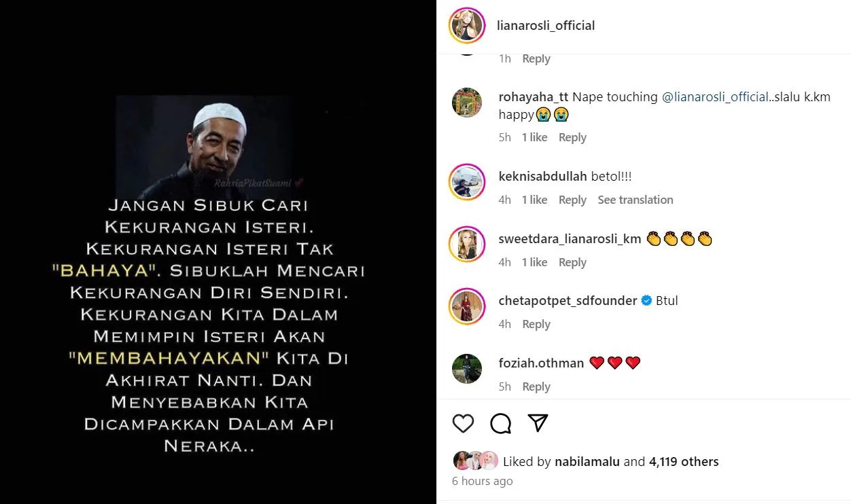Viewport: 851px width, 504px height.
Task: Like the post with the heart icon
Action: (x=463, y=423)
